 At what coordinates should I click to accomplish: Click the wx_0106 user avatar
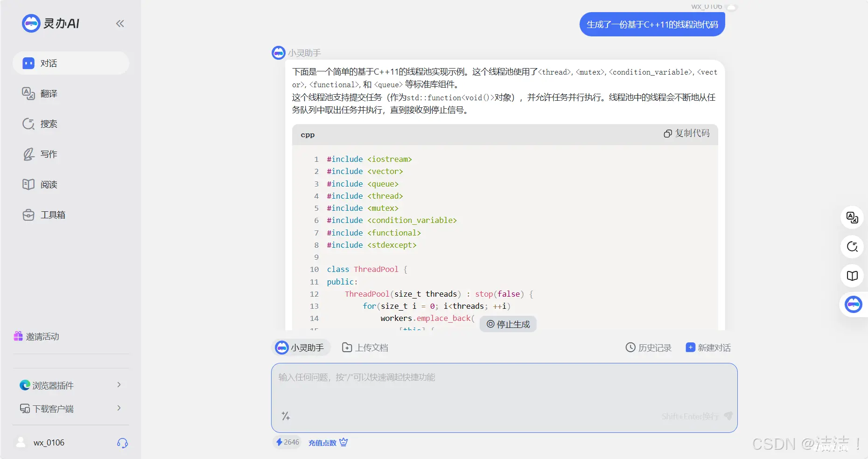tap(21, 442)
